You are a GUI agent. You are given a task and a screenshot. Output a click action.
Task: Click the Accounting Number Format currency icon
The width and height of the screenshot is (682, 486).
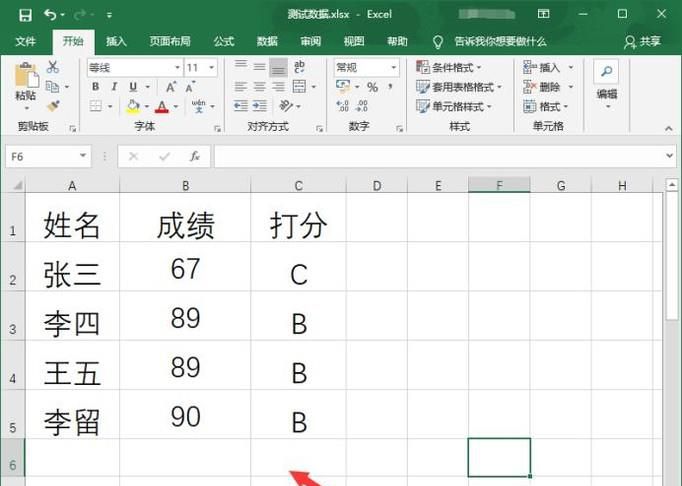pos(343,86)
